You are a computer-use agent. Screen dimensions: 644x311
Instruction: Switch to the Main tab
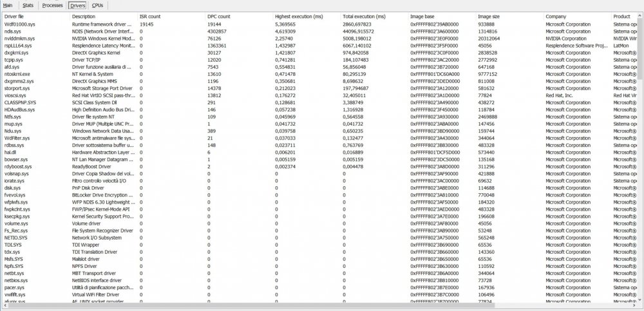click(7, 5)
